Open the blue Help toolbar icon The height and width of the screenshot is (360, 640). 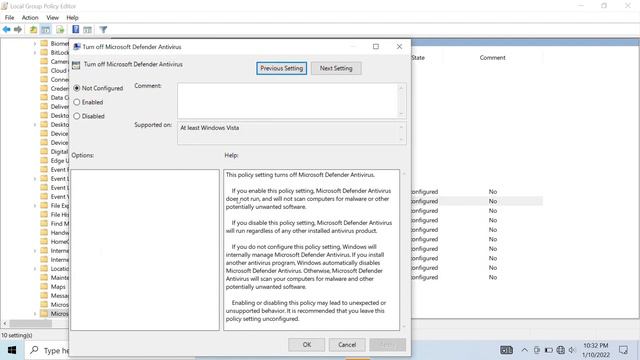(76, 29)
